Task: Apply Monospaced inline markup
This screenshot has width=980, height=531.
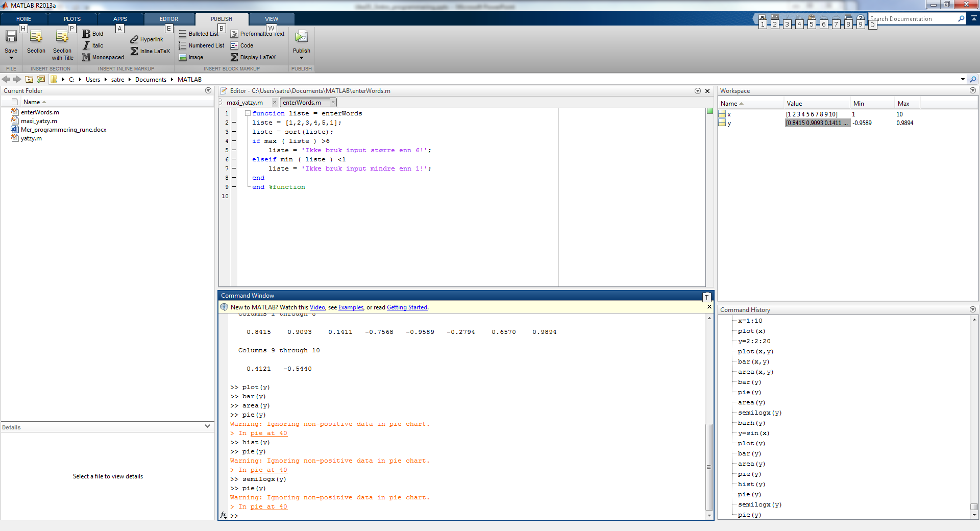Action: 103,57
